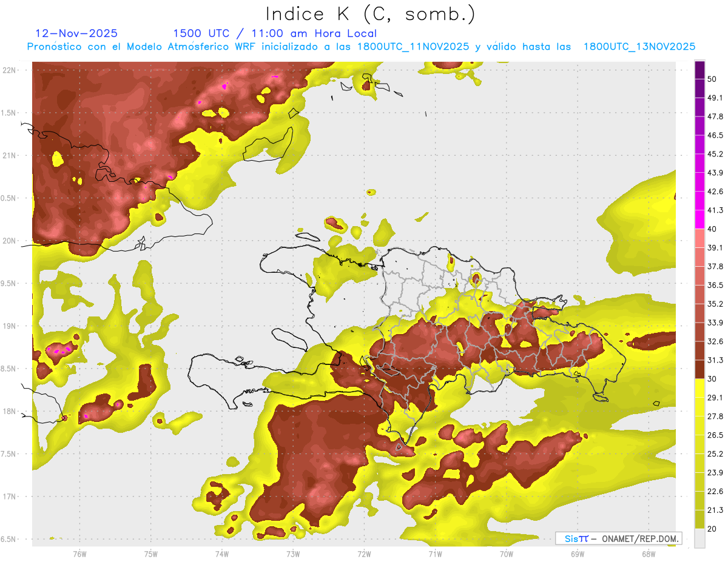Image resolution: width=728 pixels, height=562 pixels.
Task: Click the "42.6" color scale value
Action: [x=715, y=192]
